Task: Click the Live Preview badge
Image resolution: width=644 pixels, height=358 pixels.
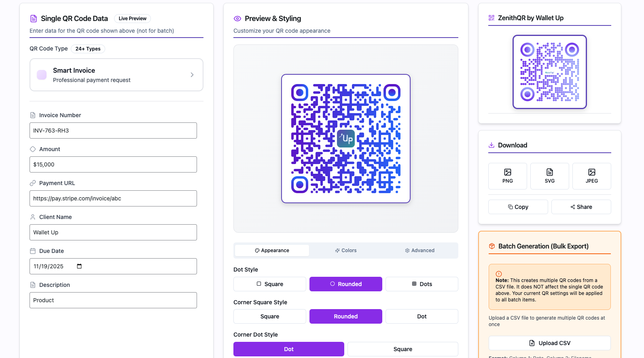Action: click(x=132, y=19)
